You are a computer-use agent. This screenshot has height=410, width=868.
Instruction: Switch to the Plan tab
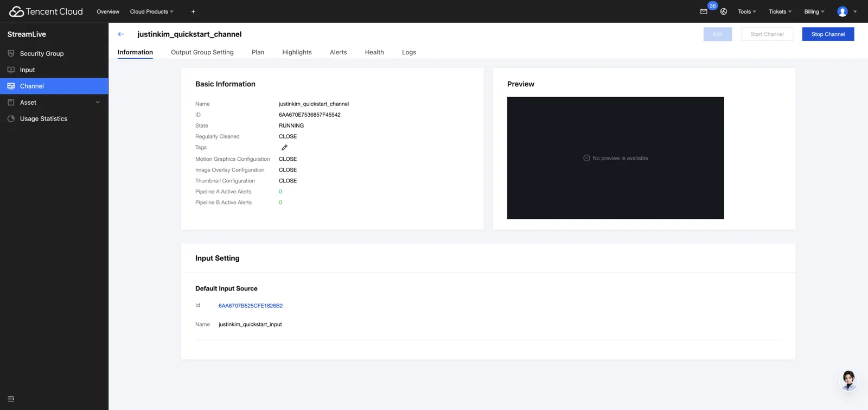point(258,52)
